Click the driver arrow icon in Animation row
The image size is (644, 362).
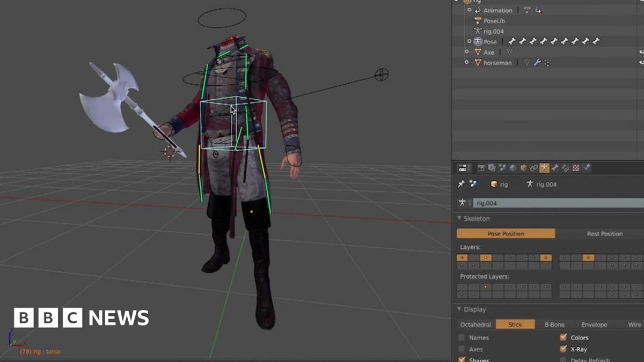tap(538, 10)
